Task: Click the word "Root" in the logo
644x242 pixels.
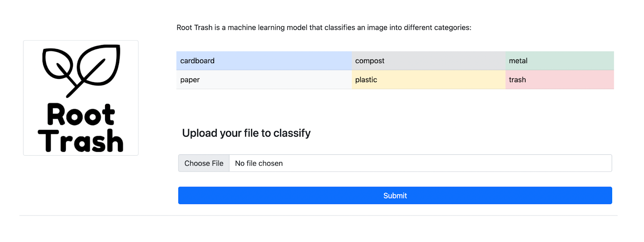Action: click(81, 115)
